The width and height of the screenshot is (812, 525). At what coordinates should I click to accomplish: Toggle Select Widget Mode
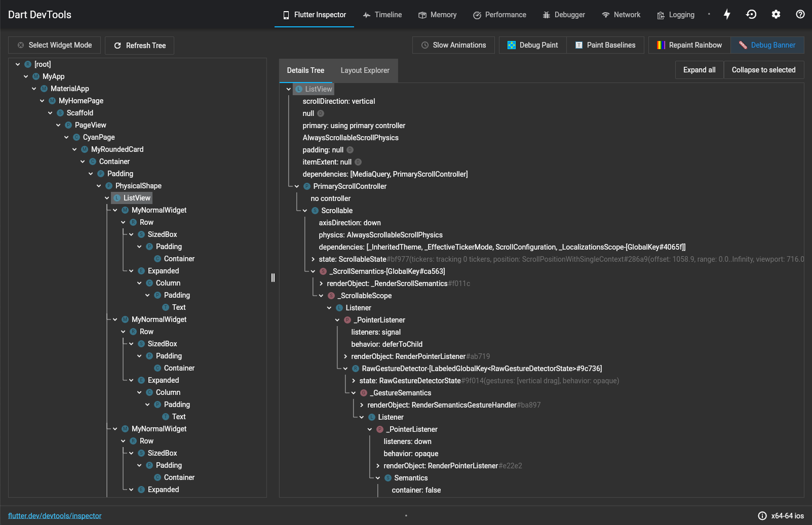pos(55,45)
